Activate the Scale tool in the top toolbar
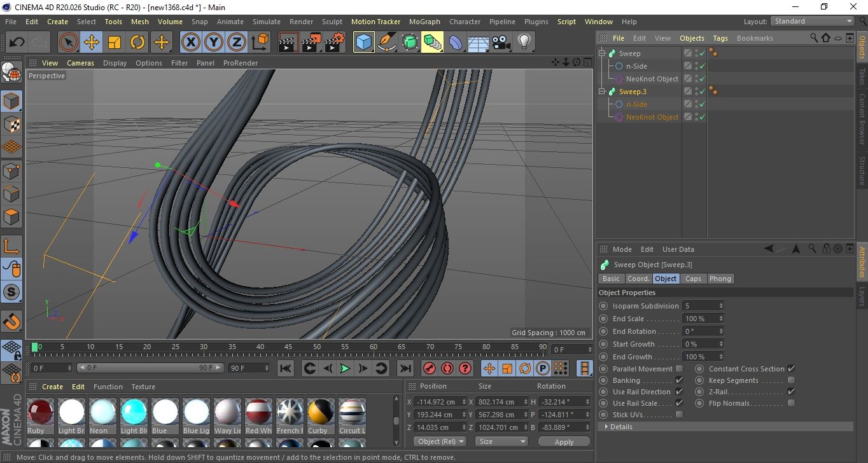The height and width of the screenshot is (463, 868). (x=115, y=43)
